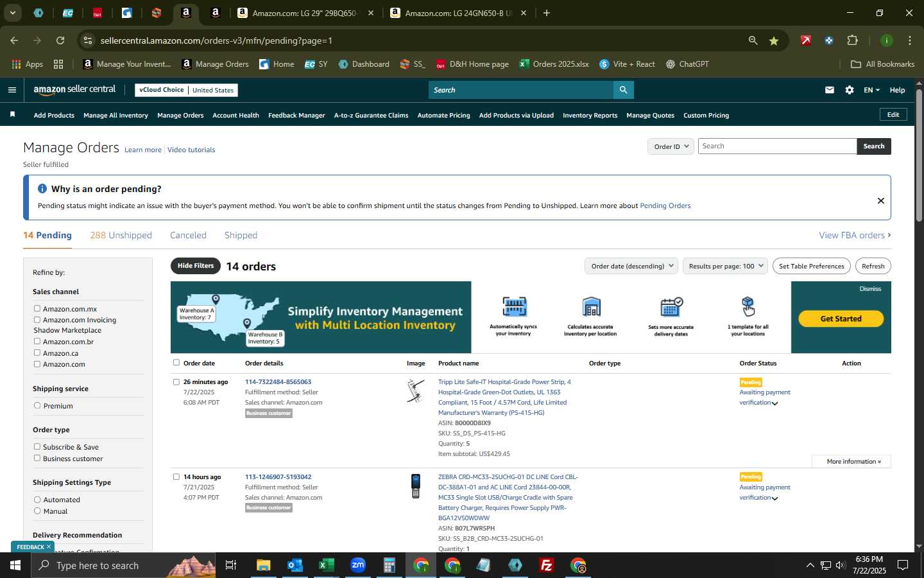Open the Zebra cradle product thumbnail

pyautogui.click(x=416, y=486)
